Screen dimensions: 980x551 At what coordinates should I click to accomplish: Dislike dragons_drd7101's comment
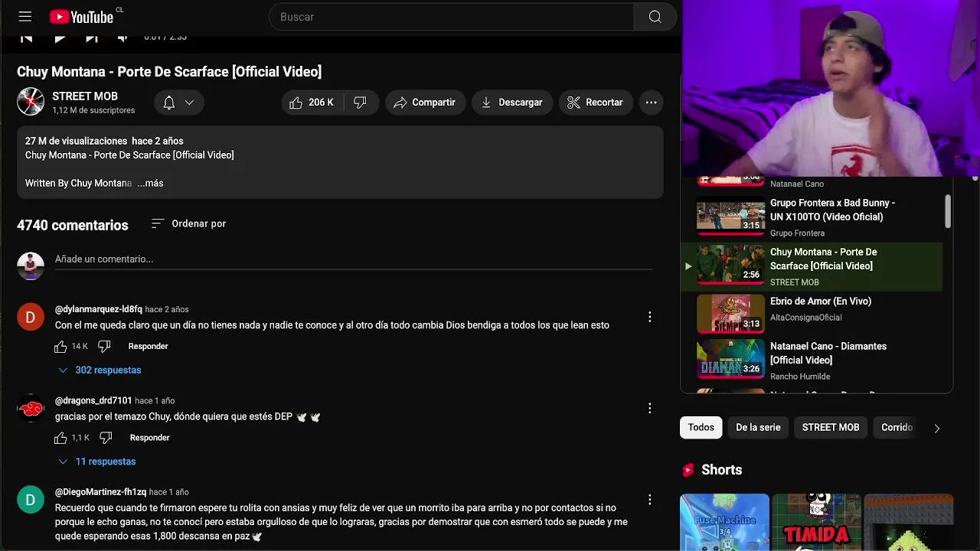point(106,438)
